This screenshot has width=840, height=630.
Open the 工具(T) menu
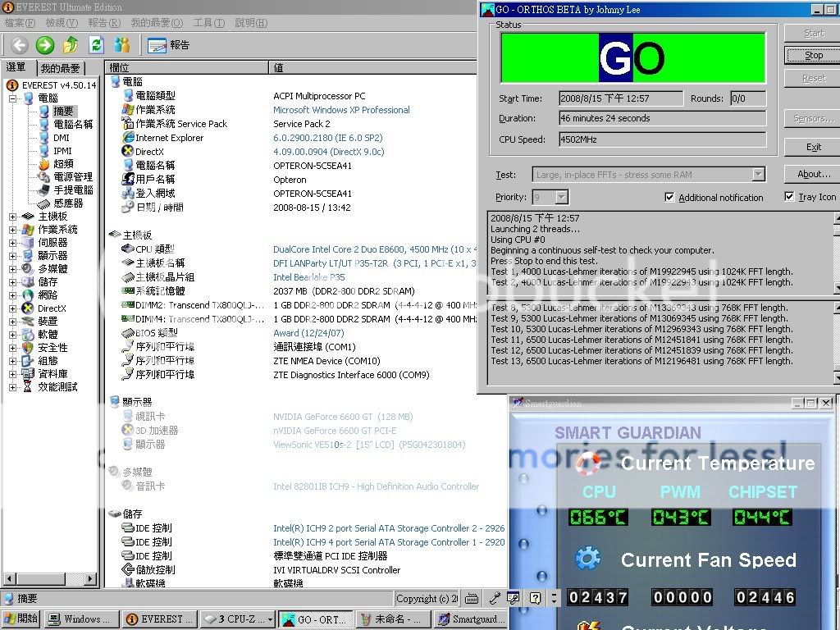[x=208, y=23]
